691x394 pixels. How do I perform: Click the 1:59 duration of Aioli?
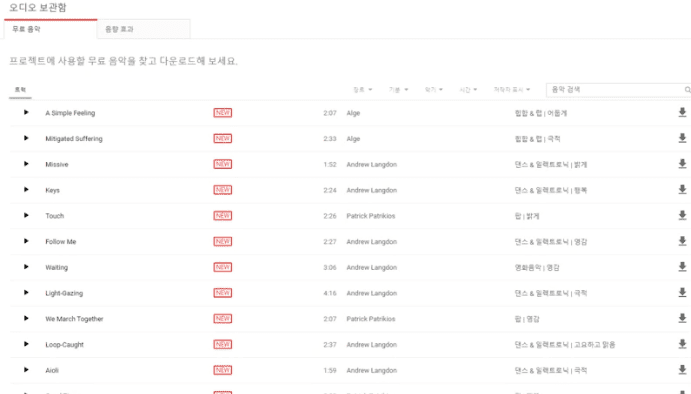click(330, 370)
